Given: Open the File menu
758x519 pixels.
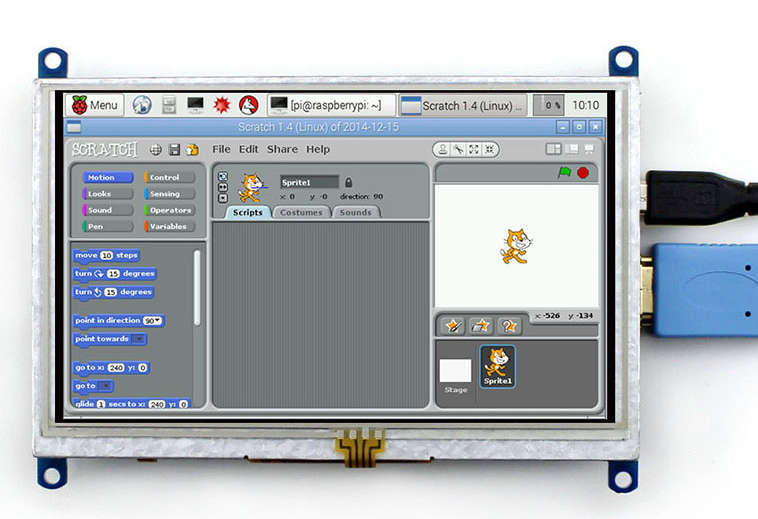Looking at the screenshot, I should 221,149.
